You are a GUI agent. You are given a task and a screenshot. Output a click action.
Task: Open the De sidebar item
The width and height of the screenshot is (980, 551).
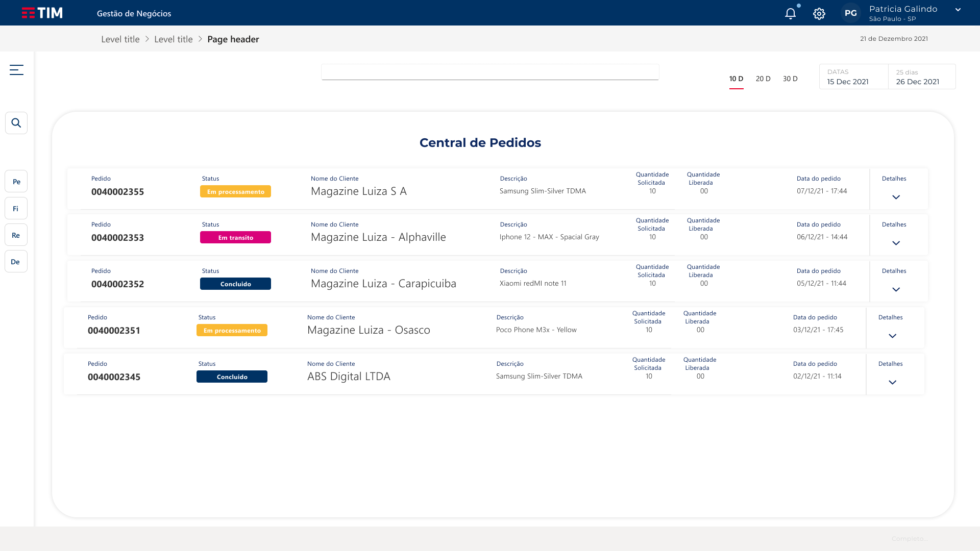[x=16, y=261]
